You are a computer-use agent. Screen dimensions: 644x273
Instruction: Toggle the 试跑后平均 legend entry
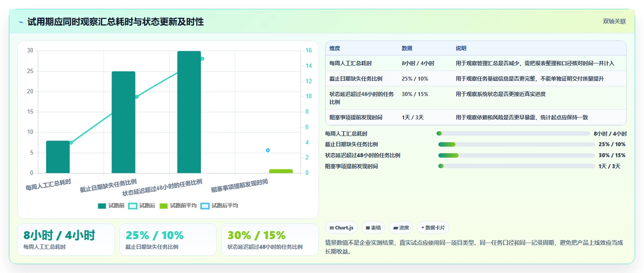point(219,206)
